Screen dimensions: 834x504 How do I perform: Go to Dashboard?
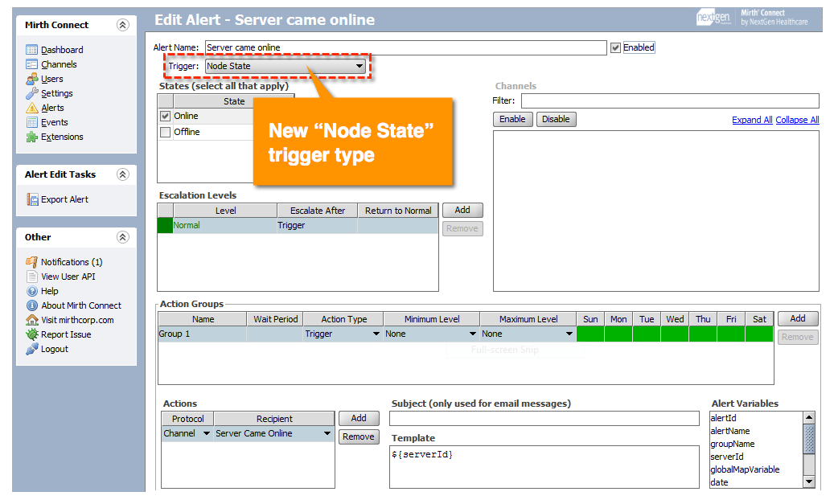[62, 50]
